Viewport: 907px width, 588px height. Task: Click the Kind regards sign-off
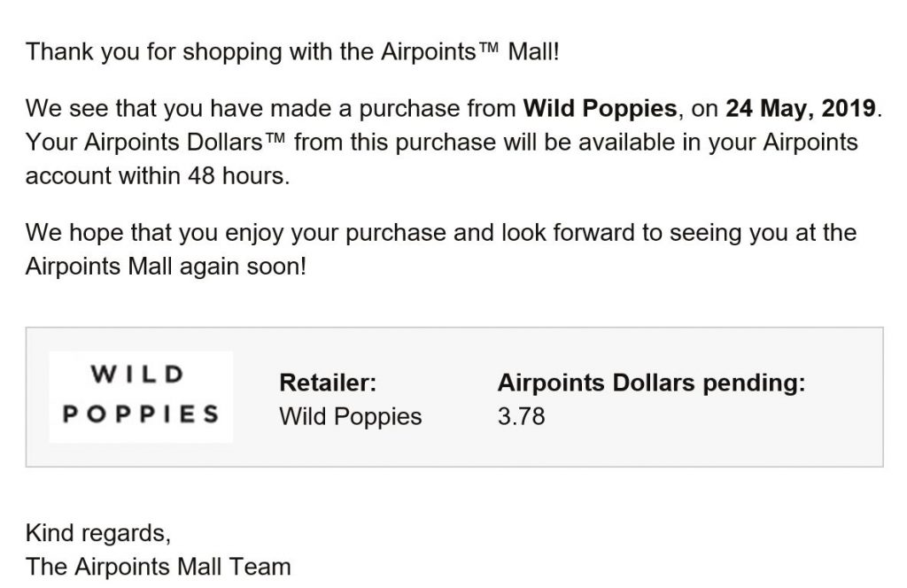[x=97, y=533]
